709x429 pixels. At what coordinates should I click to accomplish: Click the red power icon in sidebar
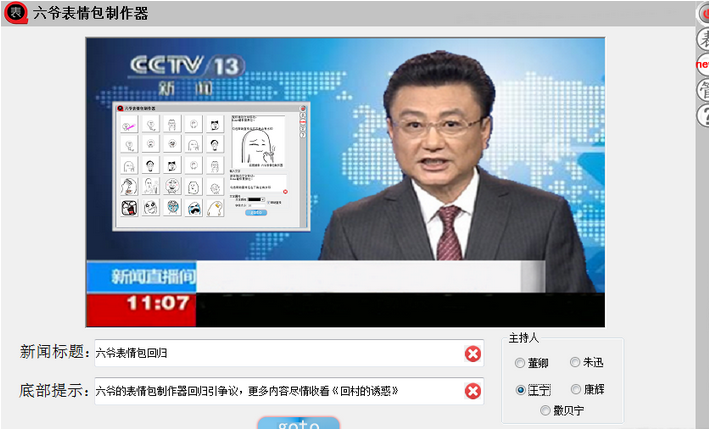703,14
